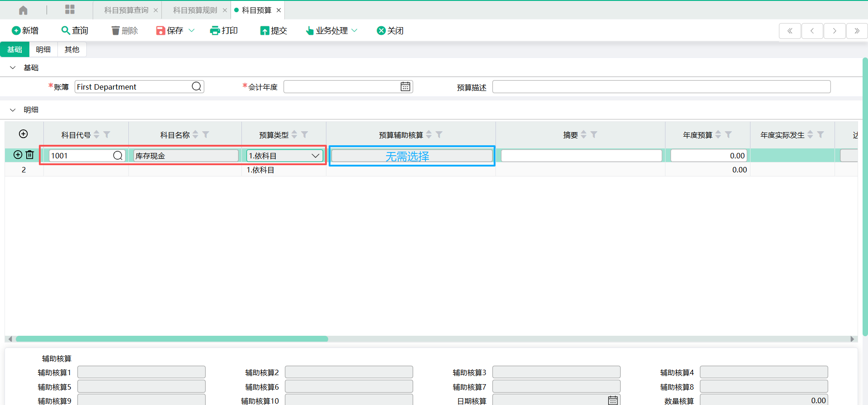
Task: Click the search icon in 账簿 field
Action: point(196,86)
